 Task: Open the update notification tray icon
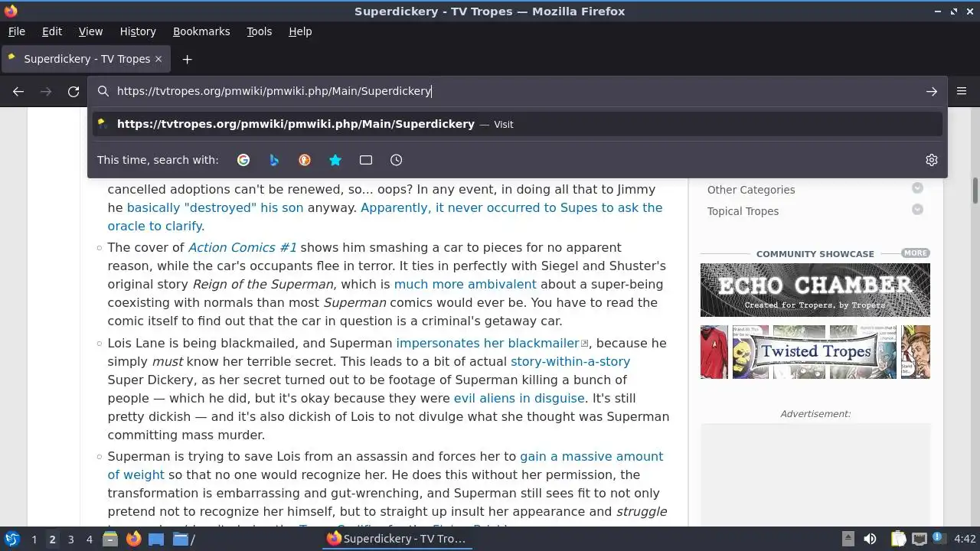(938, 539)
